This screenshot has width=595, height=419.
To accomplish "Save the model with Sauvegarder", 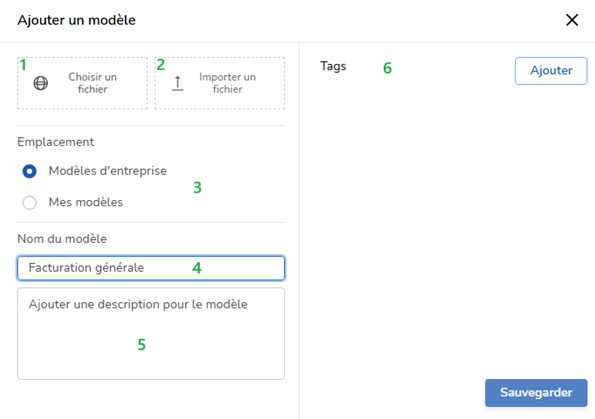I will pyautogui.click(x=536, y=392).
